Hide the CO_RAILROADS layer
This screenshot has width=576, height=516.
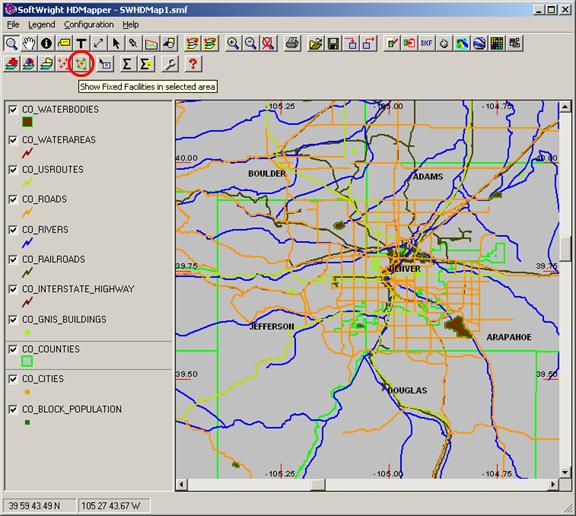tap(13, 260)
